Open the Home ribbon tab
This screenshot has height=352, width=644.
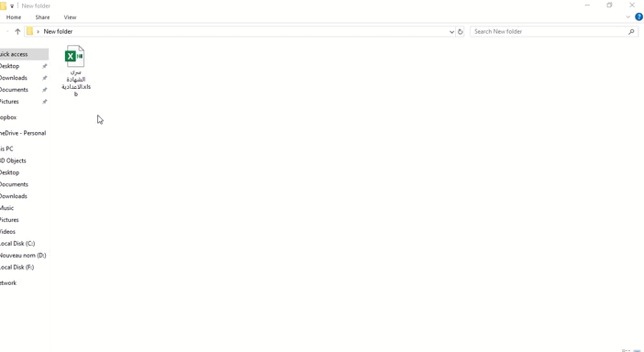point(14,17)
